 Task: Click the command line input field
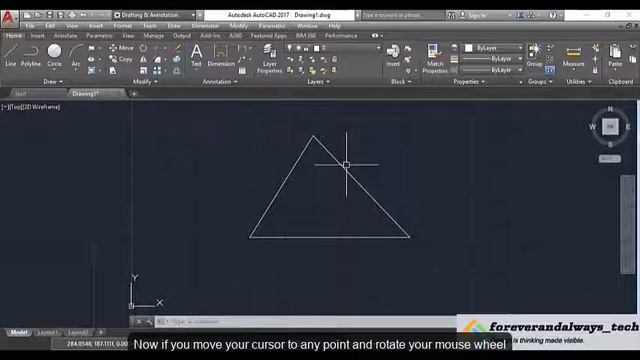point(306,322)
